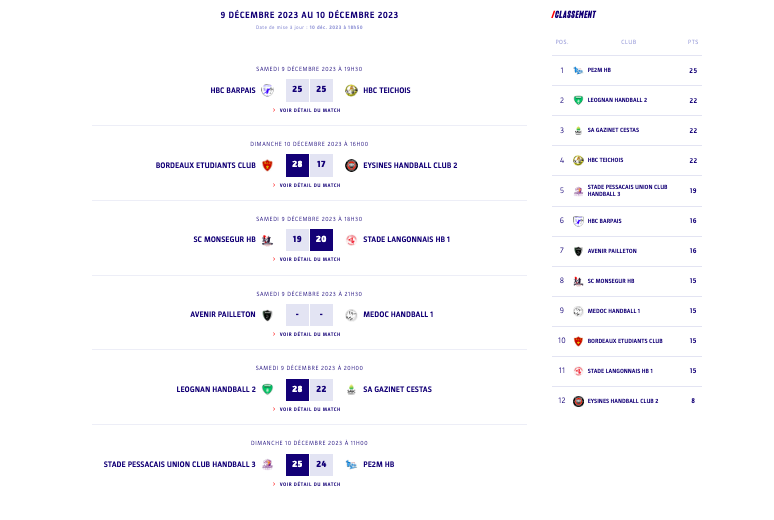
Task: Click PE2M HB logo in standings first row
Action: [x=578, y=71]
